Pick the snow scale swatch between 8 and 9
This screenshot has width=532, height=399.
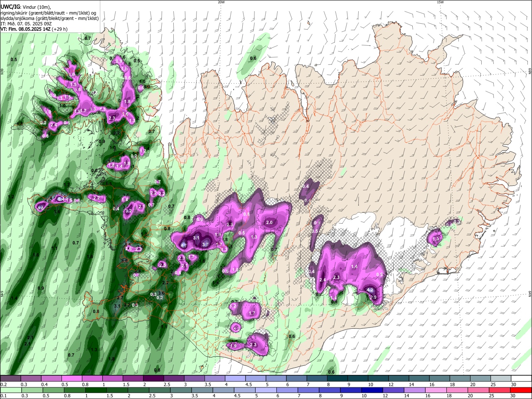pos(337,379)
